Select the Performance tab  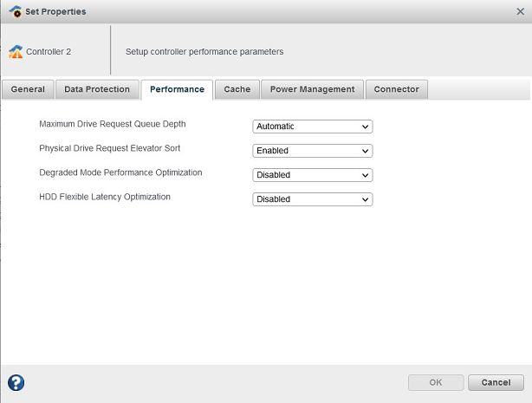pos(177,89)
